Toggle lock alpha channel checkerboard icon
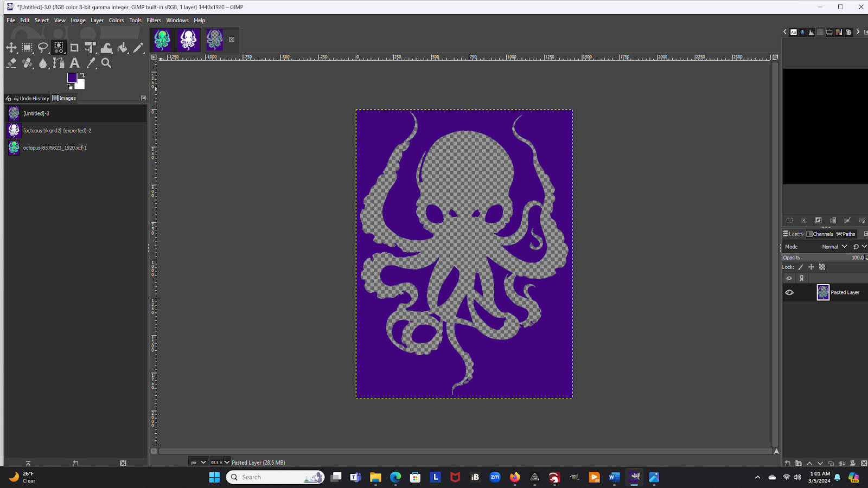Viewport: 868px width, 488px height. click(x=822, y=267)
